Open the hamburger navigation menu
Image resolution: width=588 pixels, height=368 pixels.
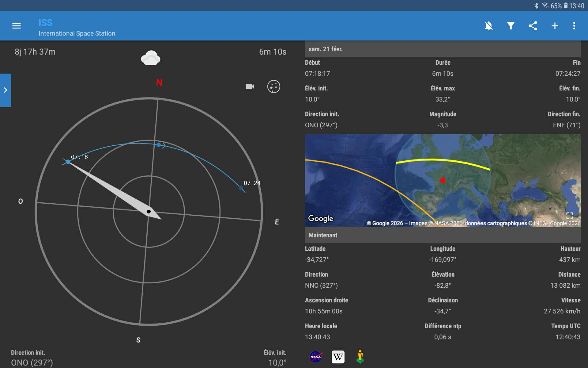pyautogui.click(x=17, y=26)
